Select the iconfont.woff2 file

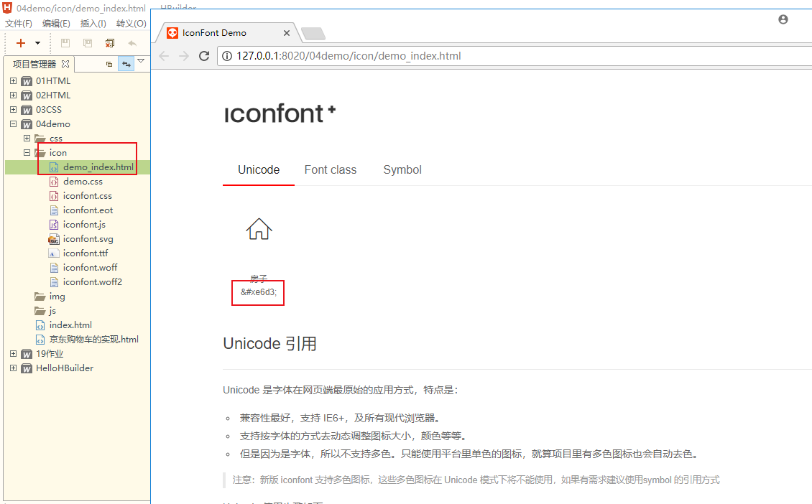click(x=93, y=282)
